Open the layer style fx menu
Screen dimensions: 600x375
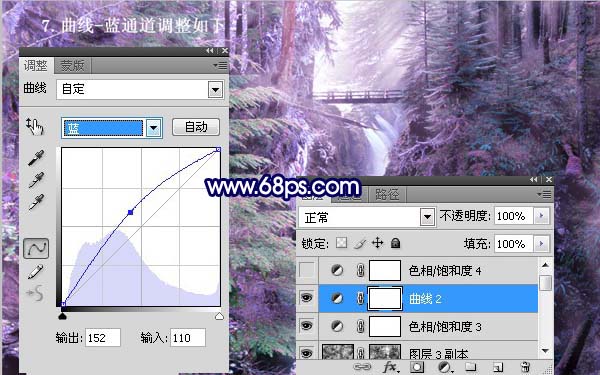pos(390,367)
